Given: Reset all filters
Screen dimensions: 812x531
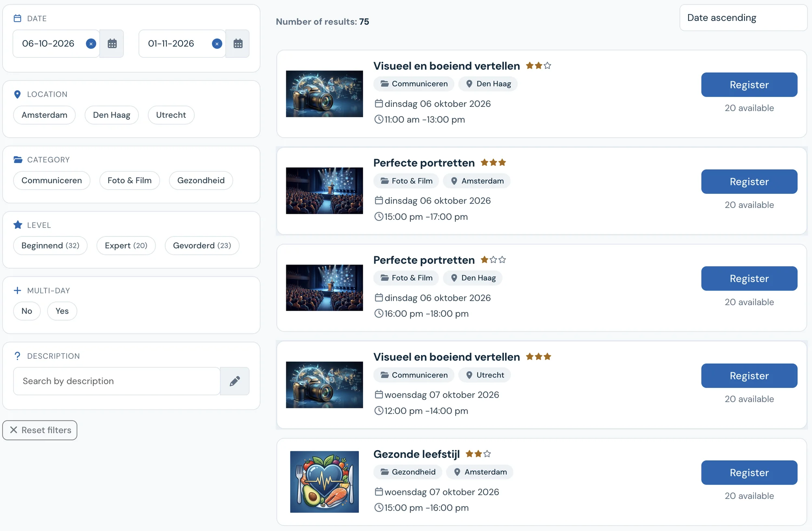Looking at the screenshot, I should coord(40,430).
